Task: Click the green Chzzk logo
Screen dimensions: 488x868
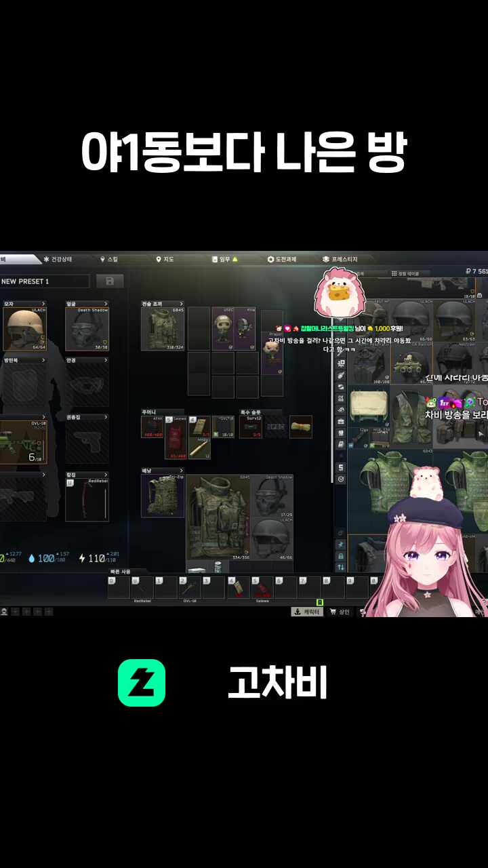Action: click(x=142, y=683)
